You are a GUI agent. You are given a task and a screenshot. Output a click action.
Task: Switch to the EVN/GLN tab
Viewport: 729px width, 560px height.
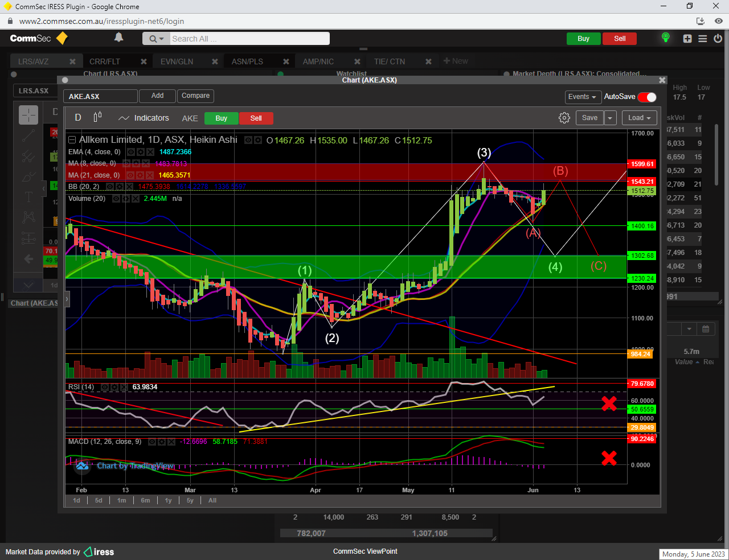coord(177,61)
